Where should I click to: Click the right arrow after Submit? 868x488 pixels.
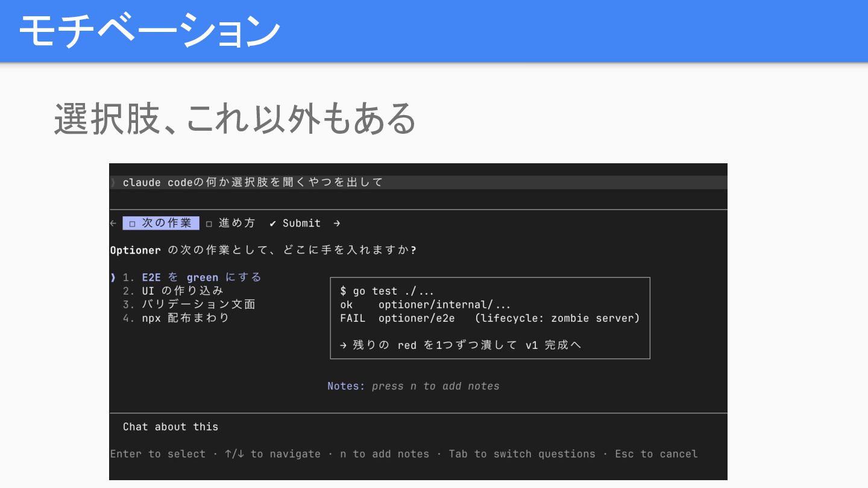point(337,223)
